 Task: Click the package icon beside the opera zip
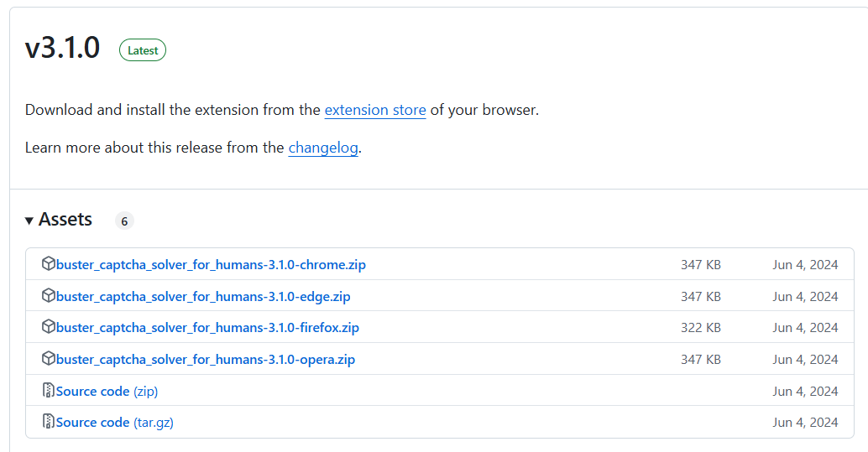(x=48, y=359)
